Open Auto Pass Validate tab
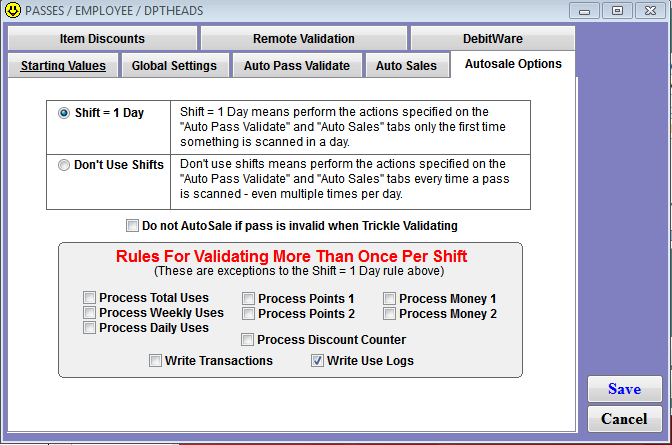The width and height of the screenshot is (672, 445). pos(297,66)
